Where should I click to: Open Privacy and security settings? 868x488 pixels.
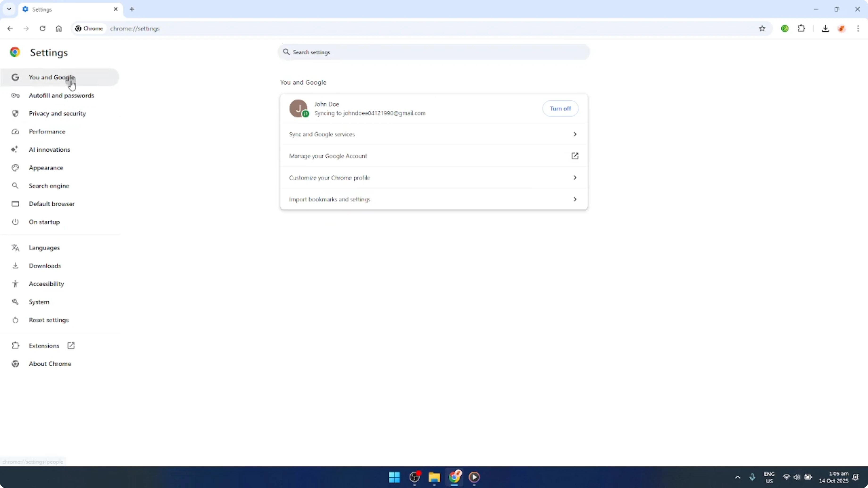click(57, 113)
